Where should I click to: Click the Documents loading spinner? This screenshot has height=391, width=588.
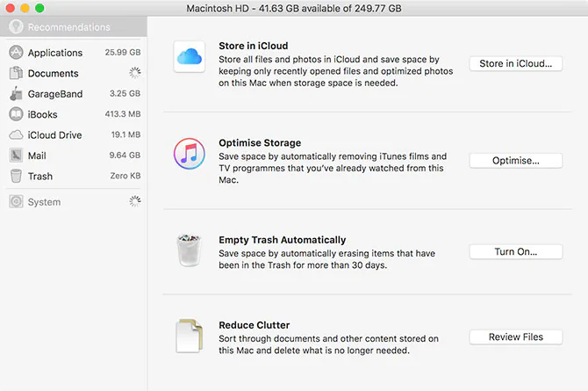pyautogui.click(x=135, y=73)
